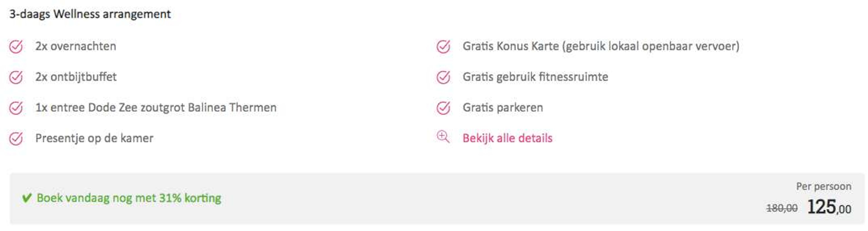Click the Per persoon label
The image size is (868, 231).
[x=823, y=186]
